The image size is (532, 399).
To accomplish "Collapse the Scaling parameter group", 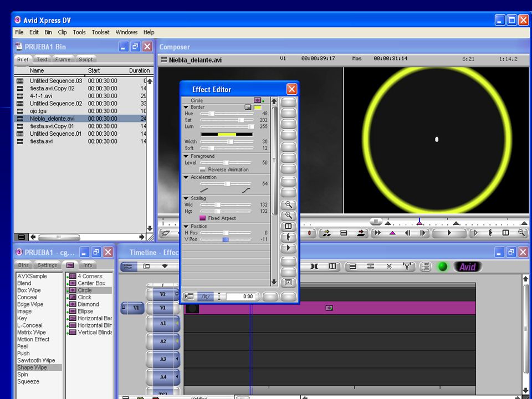I will click(x=186, y=198).
